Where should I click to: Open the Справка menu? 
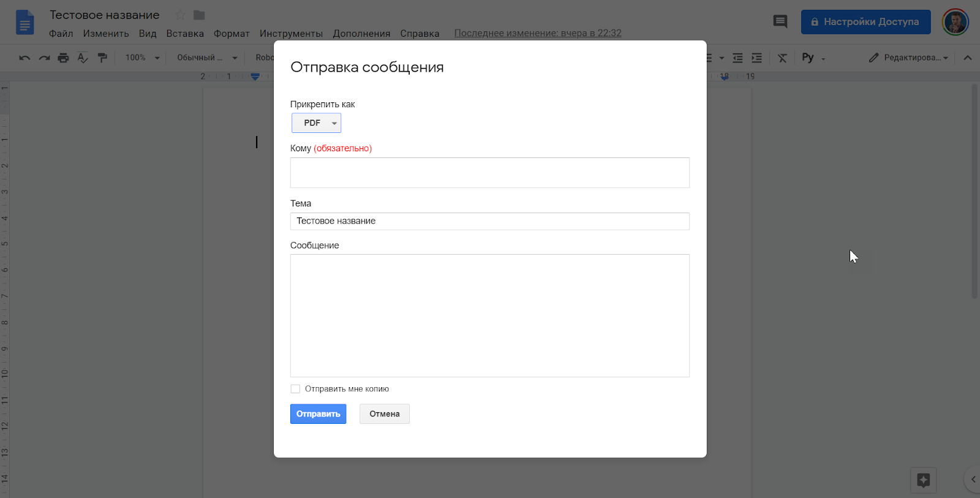coord(420,34)
